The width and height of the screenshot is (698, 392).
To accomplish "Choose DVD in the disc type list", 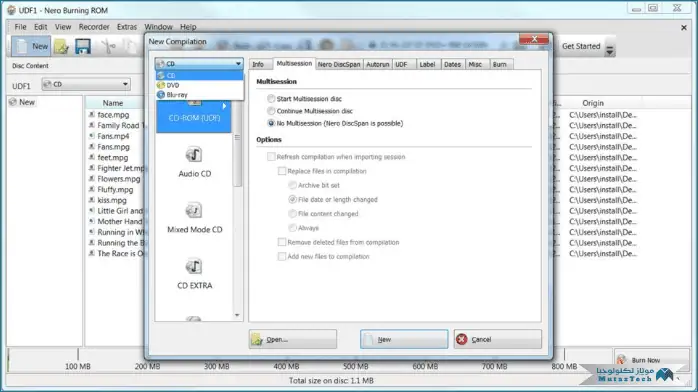I will pos(199,85).
